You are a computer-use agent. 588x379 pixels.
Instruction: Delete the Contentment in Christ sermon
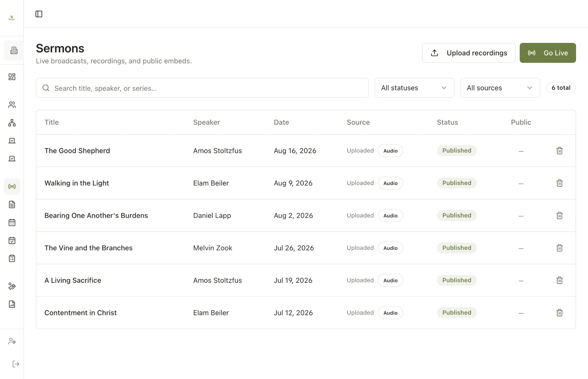[x=559, y=313]
